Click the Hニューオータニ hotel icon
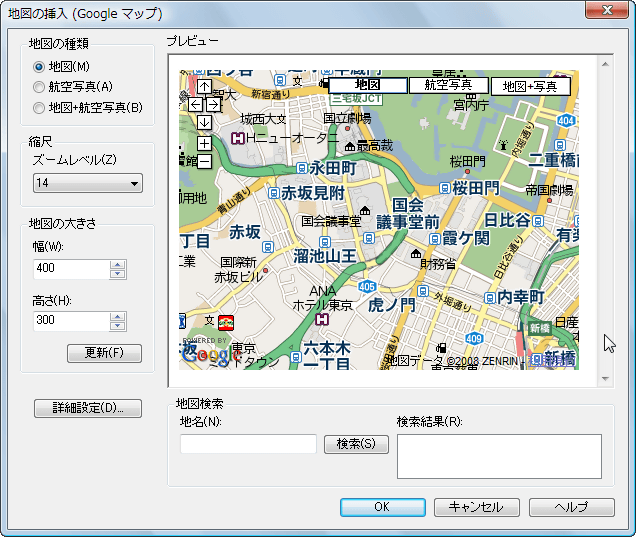This screenshot has height=537, width=636. tap(237, 139)
